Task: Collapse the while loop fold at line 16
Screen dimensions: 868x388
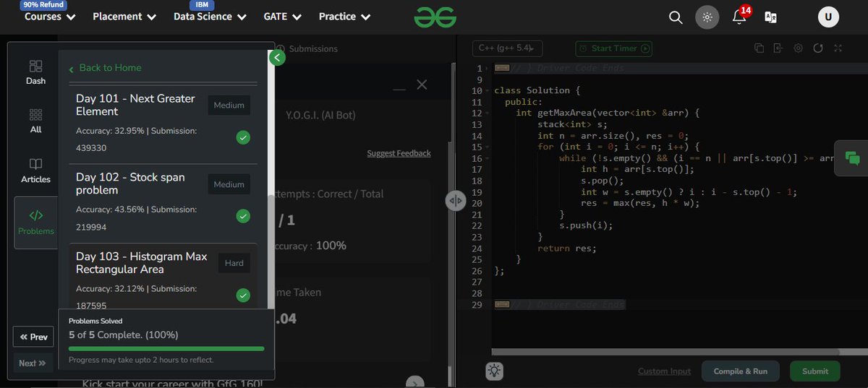Action: coord(488,158)
